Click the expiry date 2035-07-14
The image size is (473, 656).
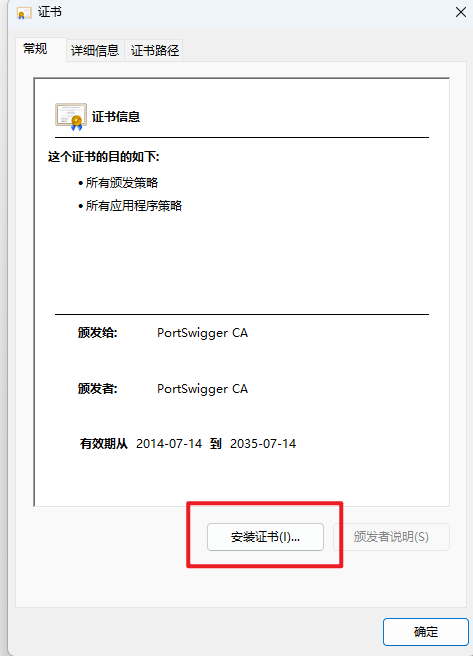[263, 444]
